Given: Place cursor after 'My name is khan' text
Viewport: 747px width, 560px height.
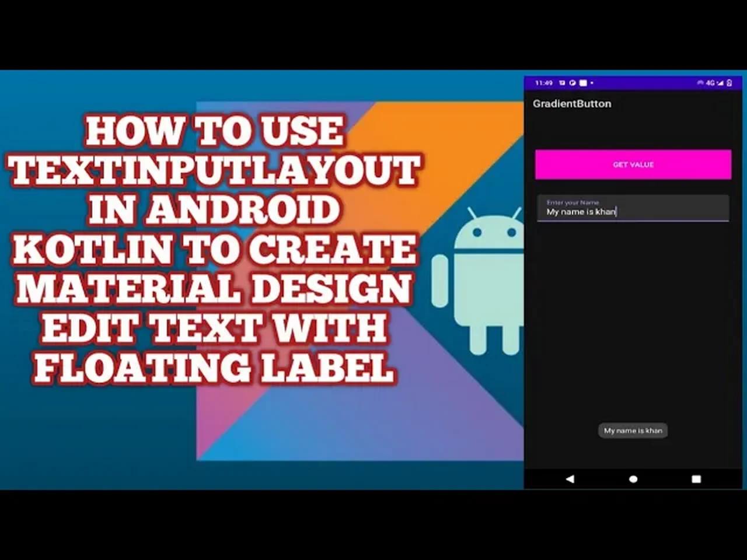Looking at the screenshot, I should pos(616,212).
